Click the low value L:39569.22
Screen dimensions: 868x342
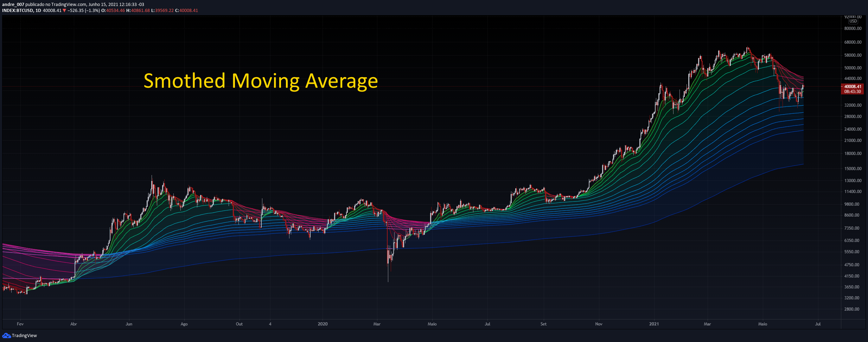[x=162, y=11]
